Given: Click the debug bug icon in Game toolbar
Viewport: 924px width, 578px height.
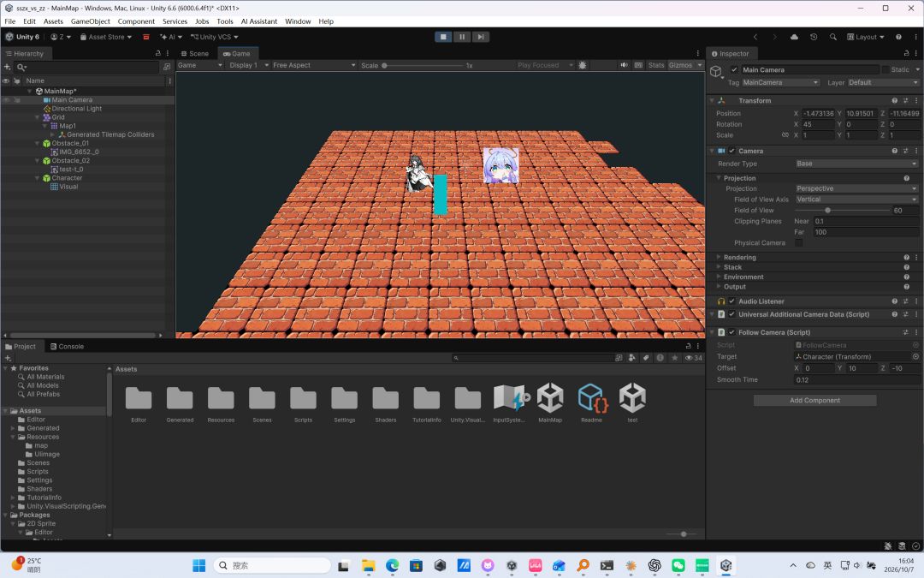Looking at the screenshot, I should [583, 65].
